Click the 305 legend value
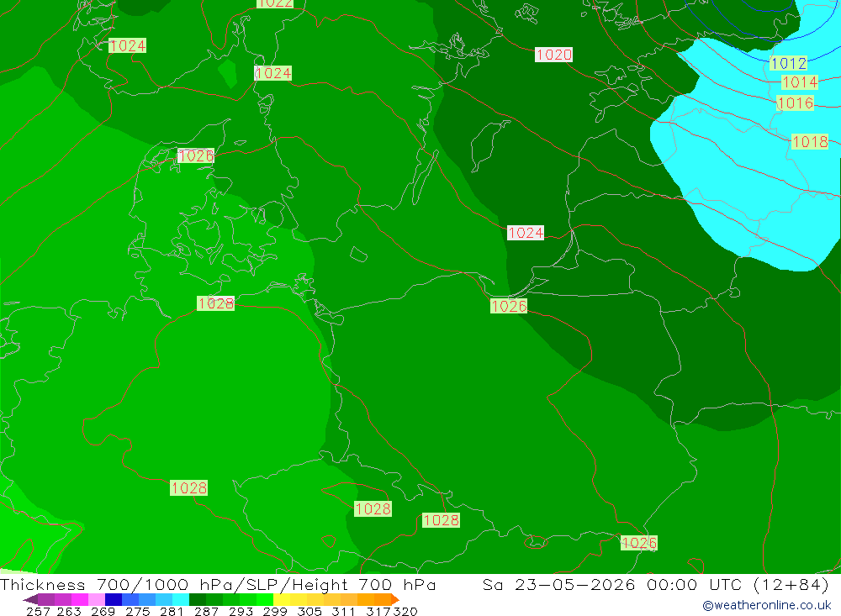 click(309, 611)
